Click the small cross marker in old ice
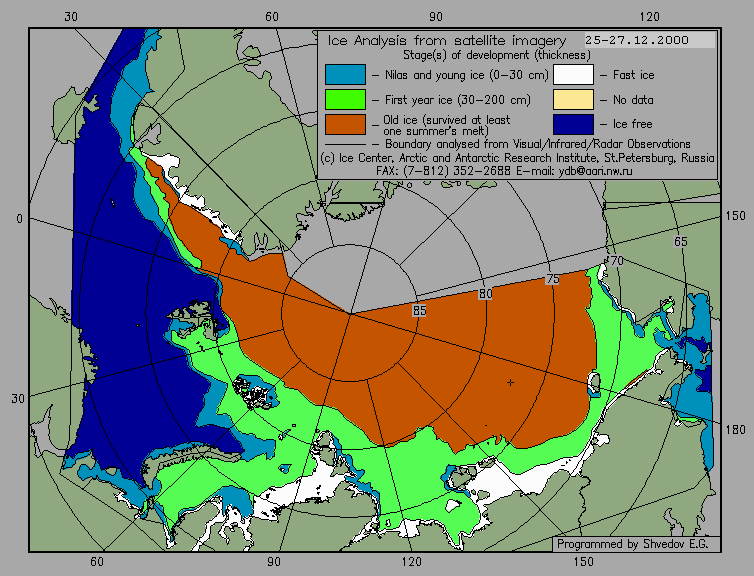 [510, 382]
